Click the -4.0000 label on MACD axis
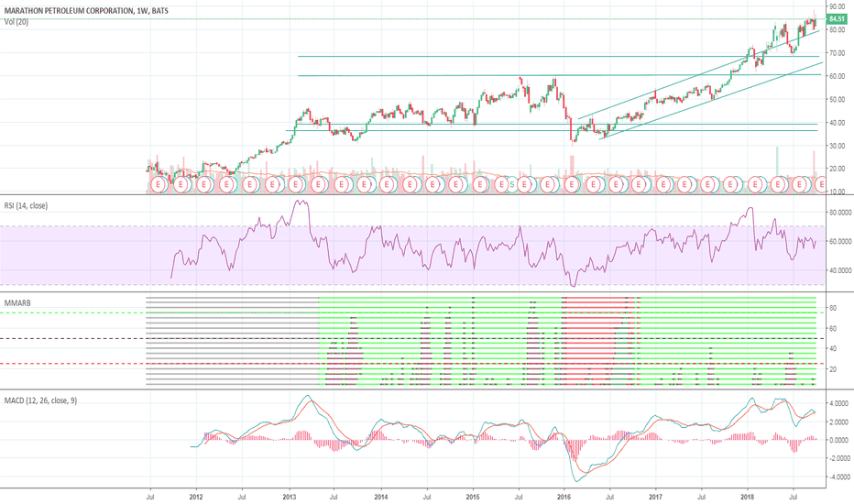 pyautogui.click(x=838, y=477)
